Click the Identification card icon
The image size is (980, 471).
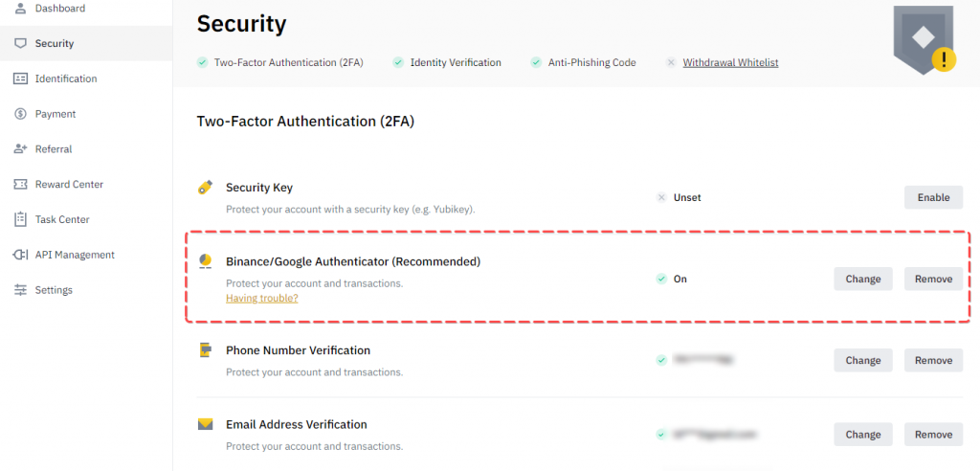coord(21,78)
